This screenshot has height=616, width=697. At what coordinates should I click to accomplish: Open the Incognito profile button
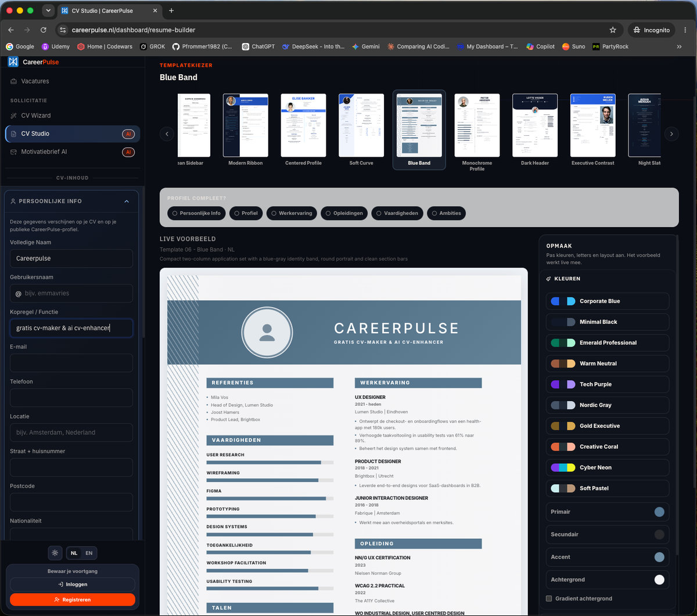click(652, 30)
